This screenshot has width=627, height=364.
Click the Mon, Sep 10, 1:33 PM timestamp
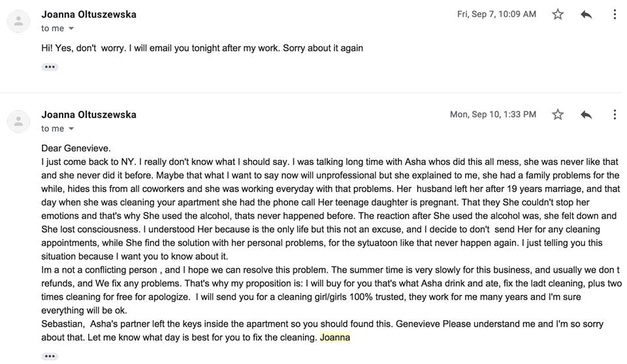coord(492,115)
